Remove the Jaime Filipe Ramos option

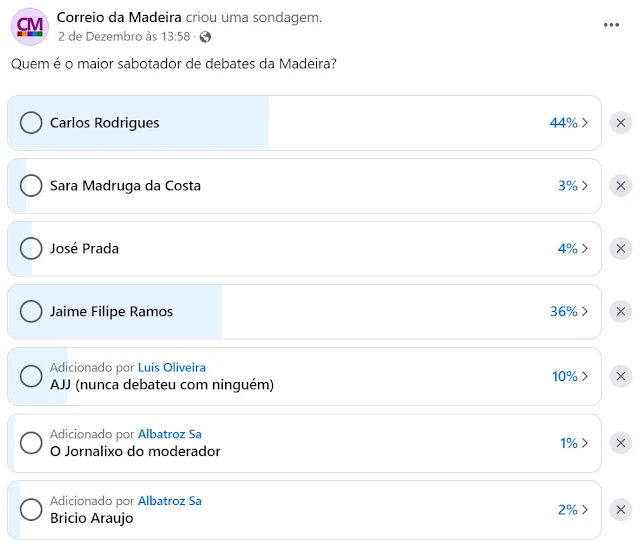[x=621, y=312]
